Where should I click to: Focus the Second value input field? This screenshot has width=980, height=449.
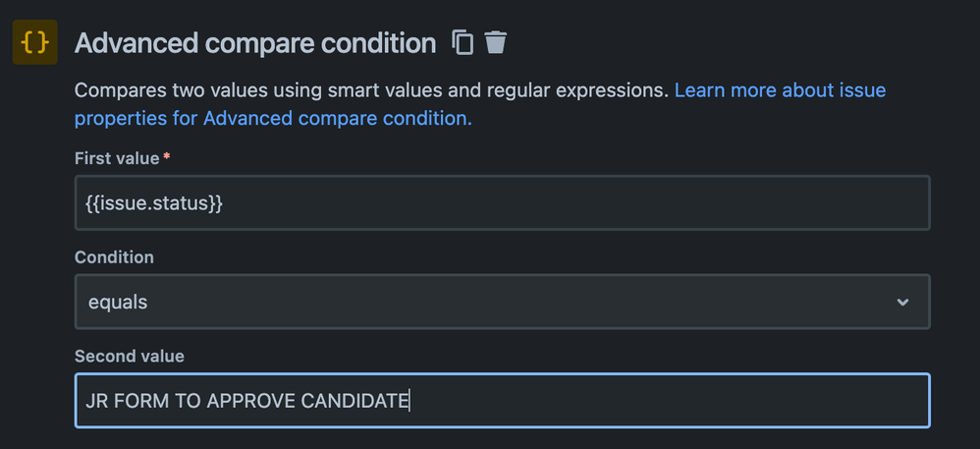click(503, 400)
